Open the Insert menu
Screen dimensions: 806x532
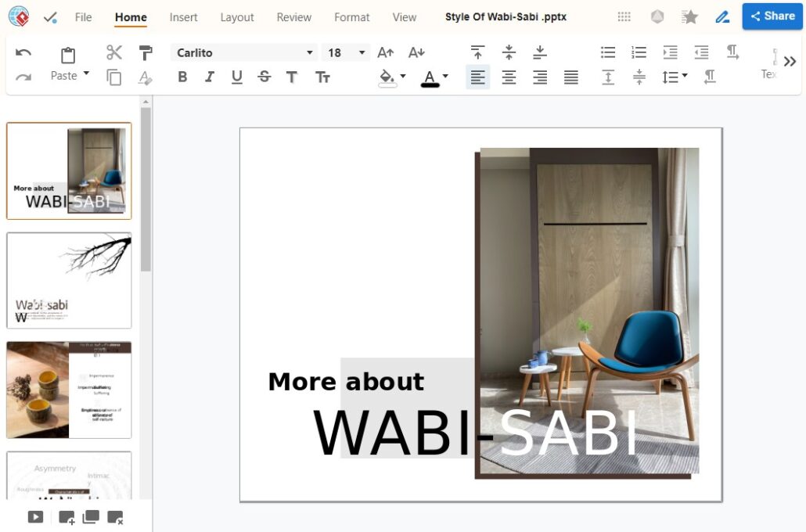click(x=183, y=16)
